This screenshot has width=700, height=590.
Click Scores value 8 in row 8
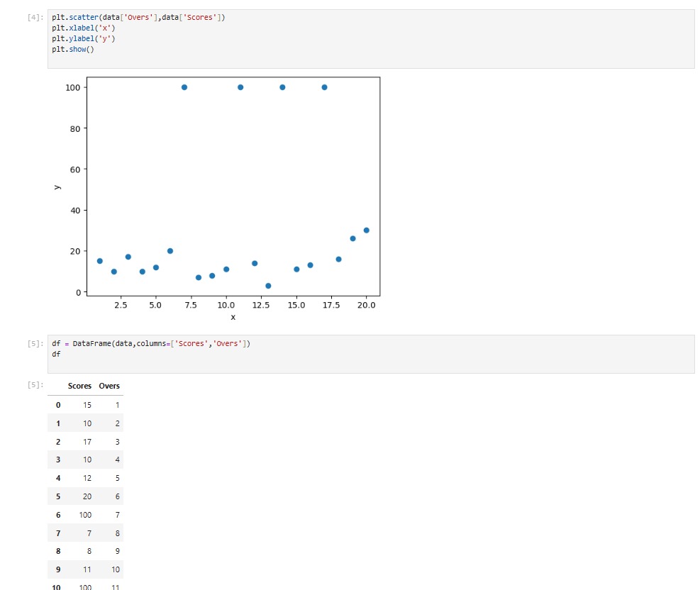click(89, 551)
